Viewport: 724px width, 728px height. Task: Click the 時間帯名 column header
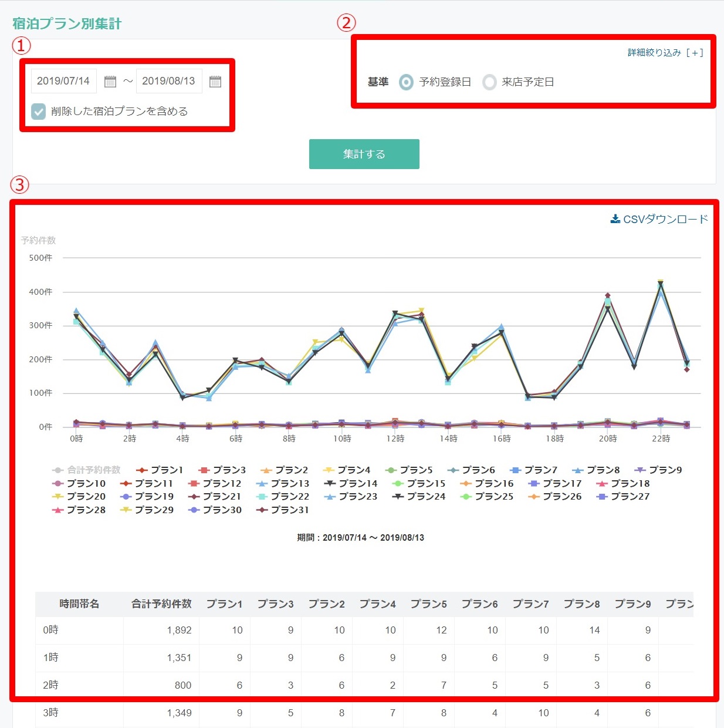[79, 604]
